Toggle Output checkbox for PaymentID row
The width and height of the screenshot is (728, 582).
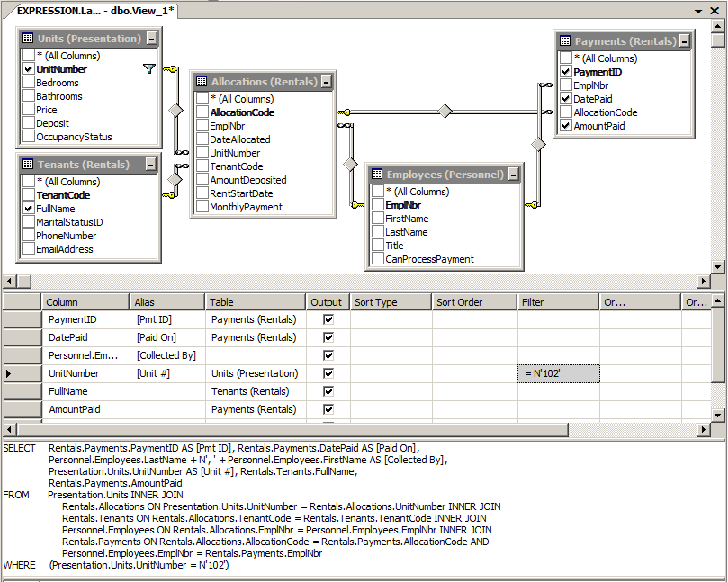328,319
